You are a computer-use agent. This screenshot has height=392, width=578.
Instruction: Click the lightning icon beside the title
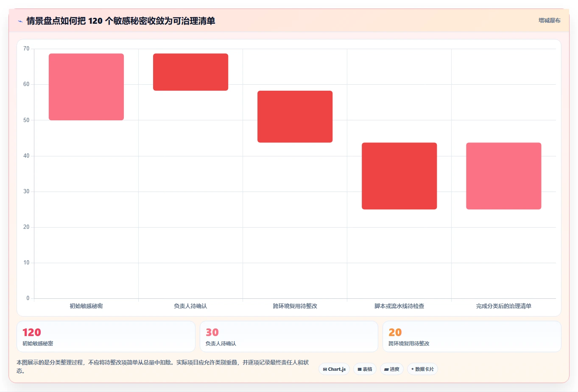(x=20, y=21)
